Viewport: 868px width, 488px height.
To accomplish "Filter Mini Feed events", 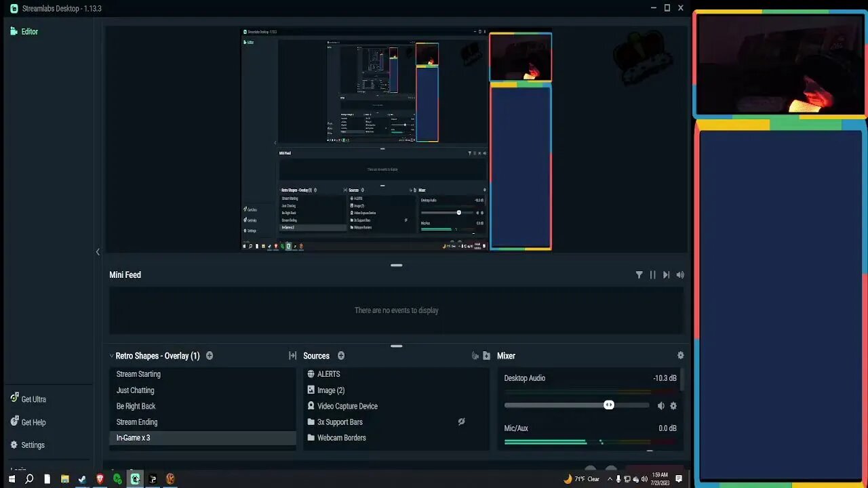I will (x=639, y=275).
